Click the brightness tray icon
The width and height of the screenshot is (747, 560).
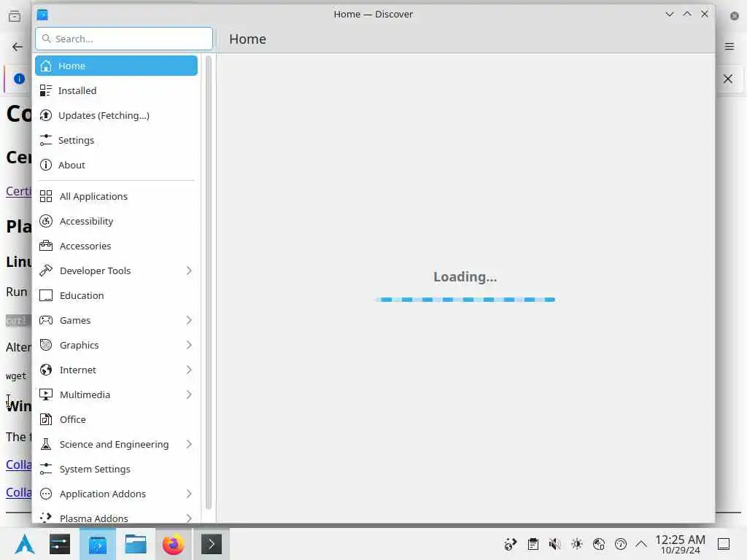point(577,544)
